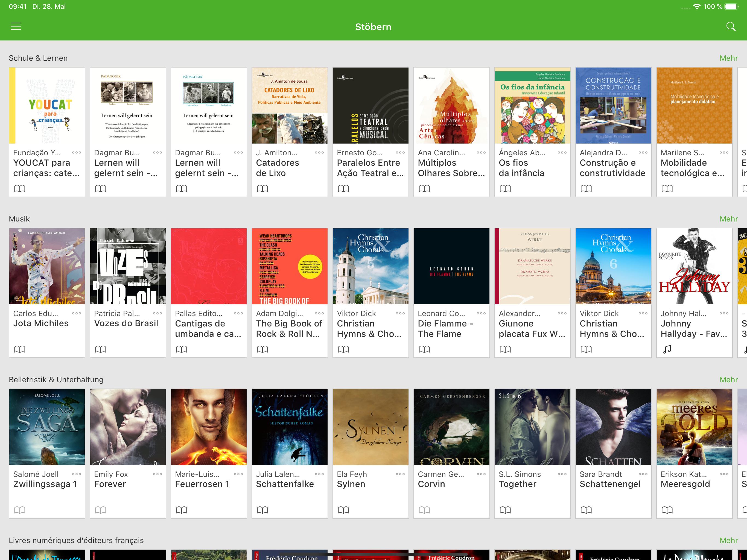Open more options for Construção e construtividade
The image size is (747, 560).
coord(643,153)
